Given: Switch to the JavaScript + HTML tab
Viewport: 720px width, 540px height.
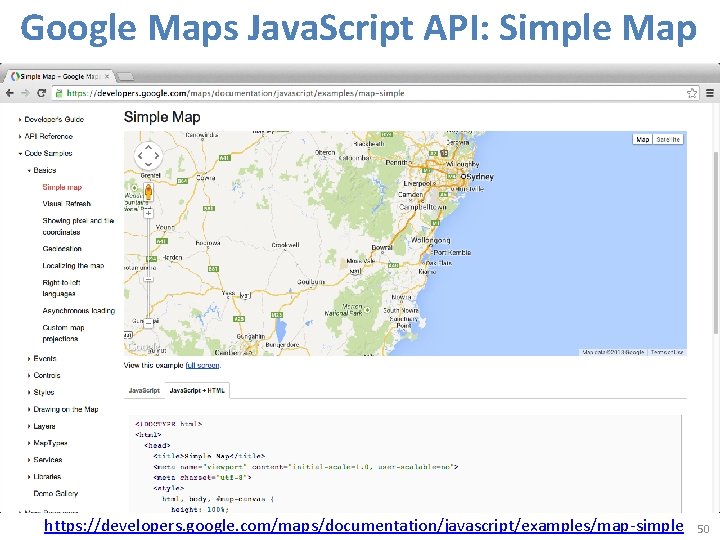Looking at the screenshot, I should click(197, 390).
